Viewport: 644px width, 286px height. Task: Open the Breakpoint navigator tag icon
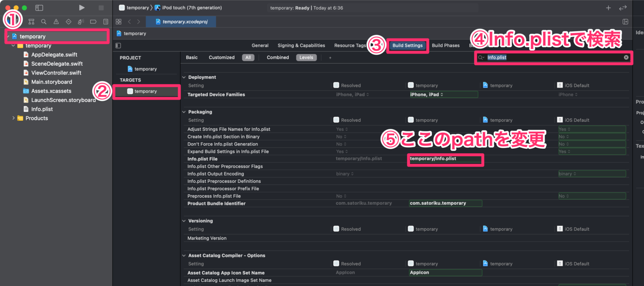pyautogui.click(x=93, y=21)
